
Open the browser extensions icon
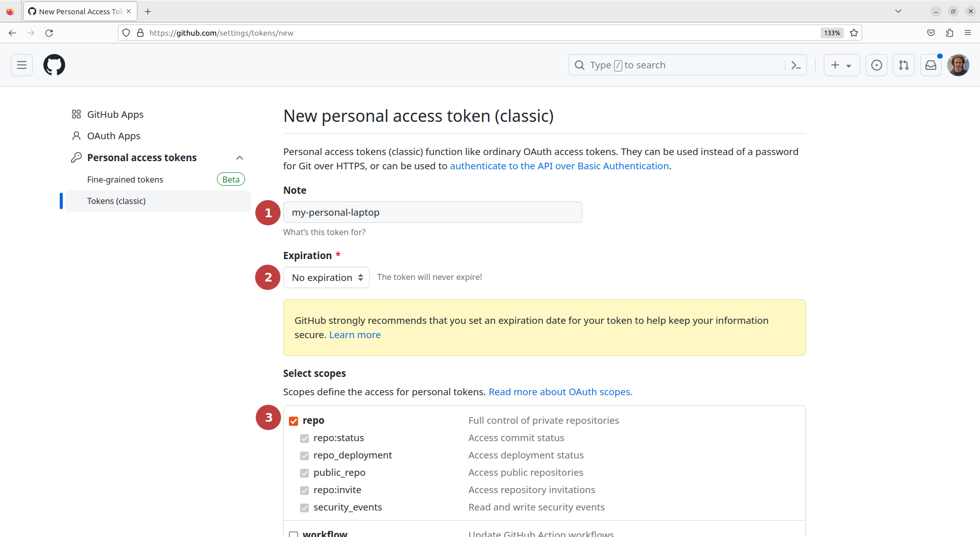tap(949, 33)
